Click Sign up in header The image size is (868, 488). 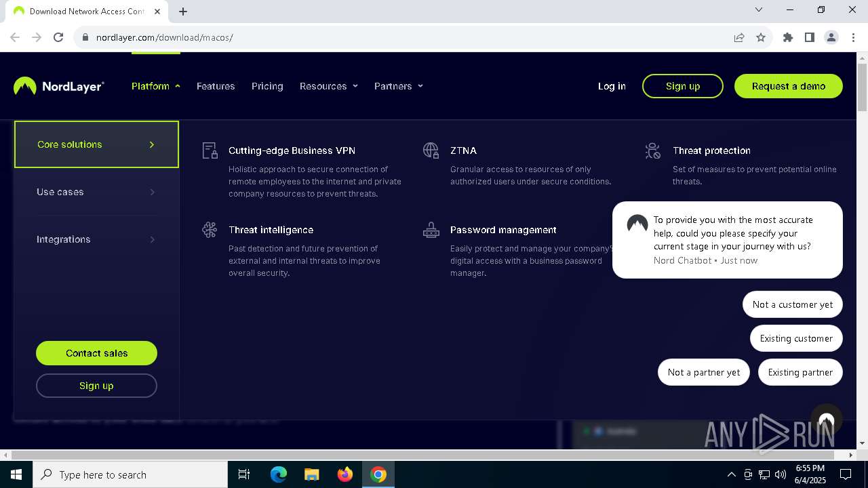click(x=683, y=86)
